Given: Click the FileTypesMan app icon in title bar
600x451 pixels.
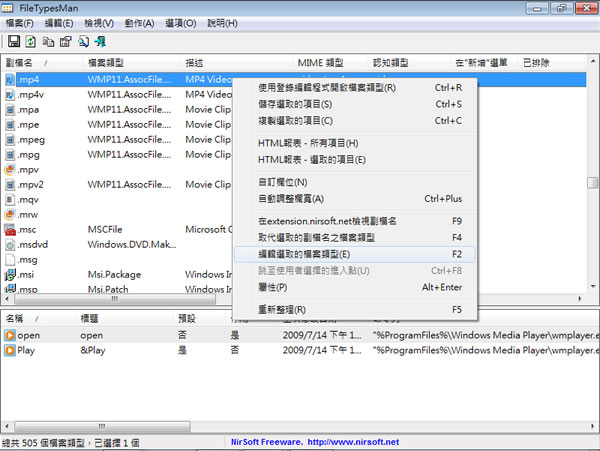Looking at the screenshot, I should point(8,8).
